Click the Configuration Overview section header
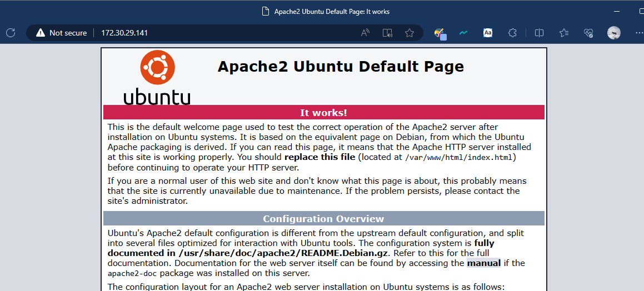This screenshot has height=291, width=644. coord(323,219)
